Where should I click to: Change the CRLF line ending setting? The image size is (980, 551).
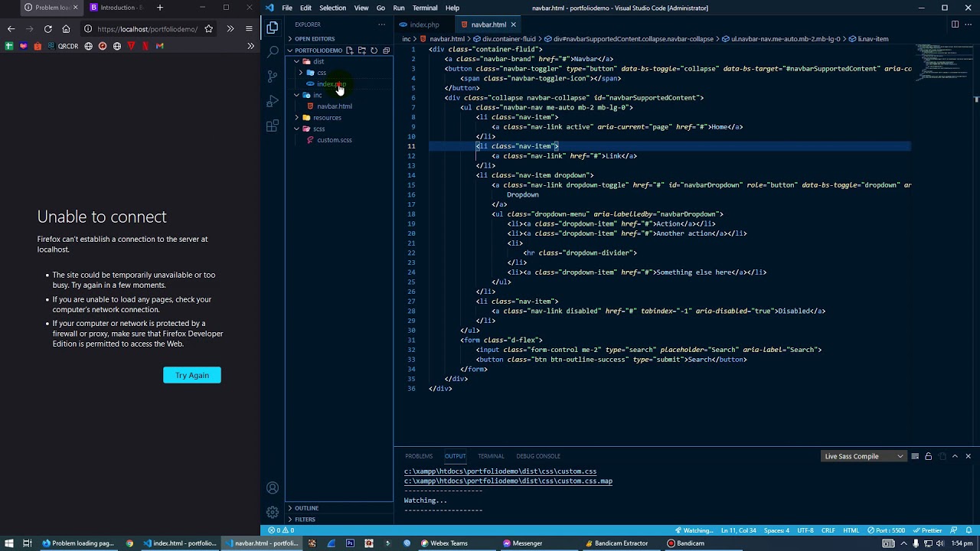[x=828, y=530]
